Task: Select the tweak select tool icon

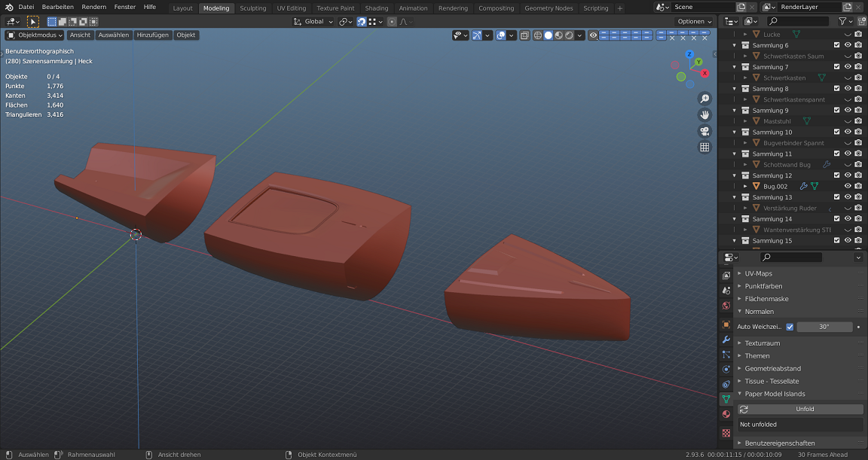Action: coord(32,22)
